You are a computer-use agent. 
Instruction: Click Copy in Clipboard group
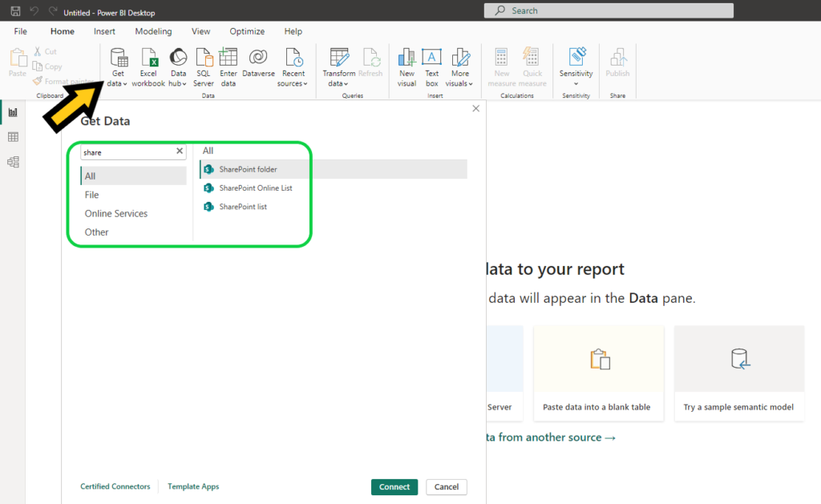point(47,67)
